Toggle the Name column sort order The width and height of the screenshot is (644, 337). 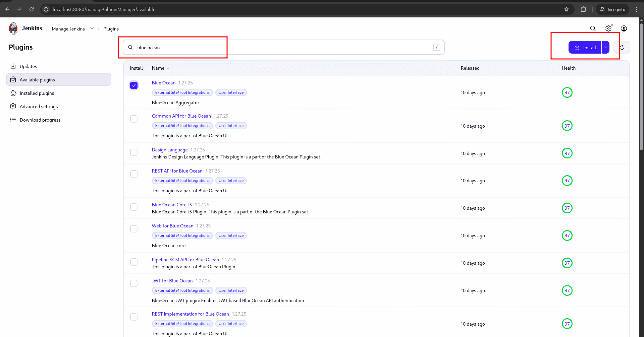160,68
